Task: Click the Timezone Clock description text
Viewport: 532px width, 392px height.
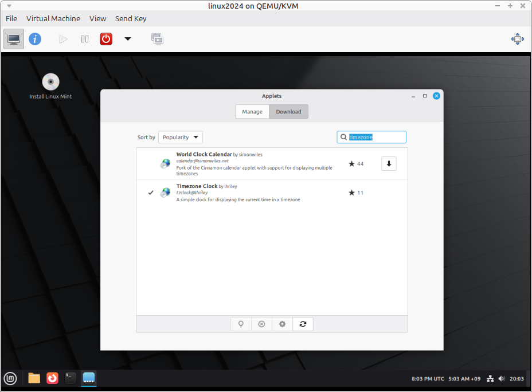Action: (238, 200)
